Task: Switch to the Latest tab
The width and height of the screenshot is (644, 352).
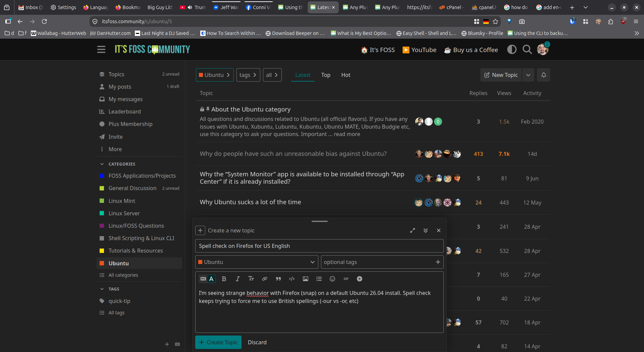Action: click(x=303, y=75)
